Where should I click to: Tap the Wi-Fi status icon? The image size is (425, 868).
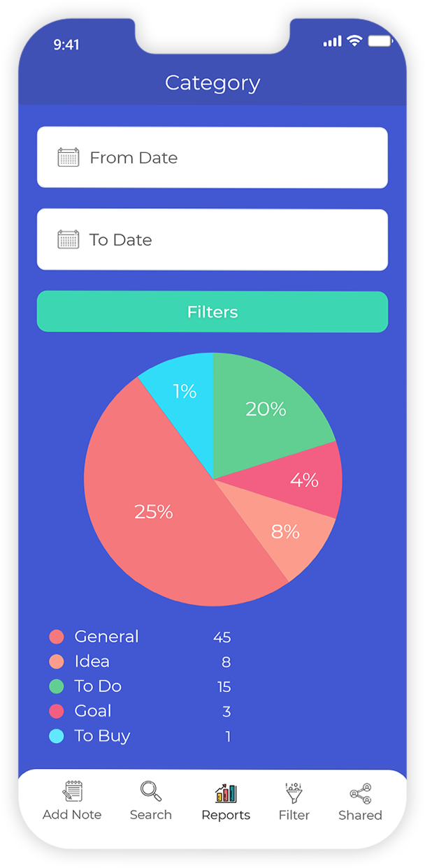click(x=354, y=41)
